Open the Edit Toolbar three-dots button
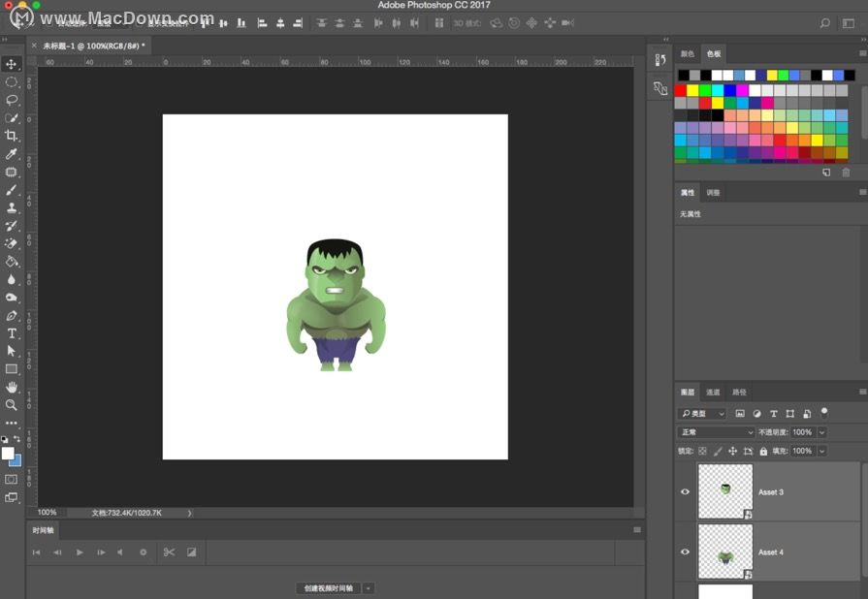The image size is (868, 599). tap(11, 424)
